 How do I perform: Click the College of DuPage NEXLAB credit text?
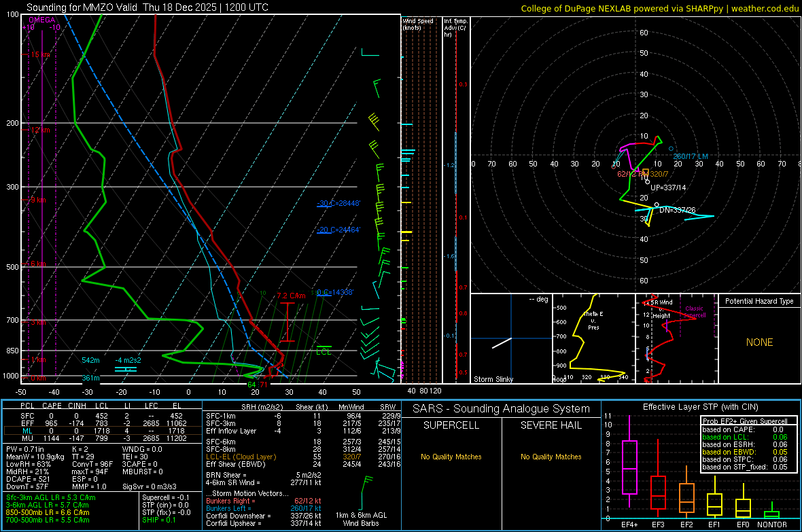(660, 8)
